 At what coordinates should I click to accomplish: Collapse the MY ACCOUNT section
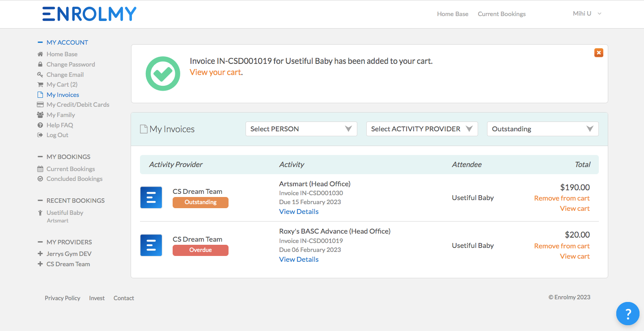point(40,42)
